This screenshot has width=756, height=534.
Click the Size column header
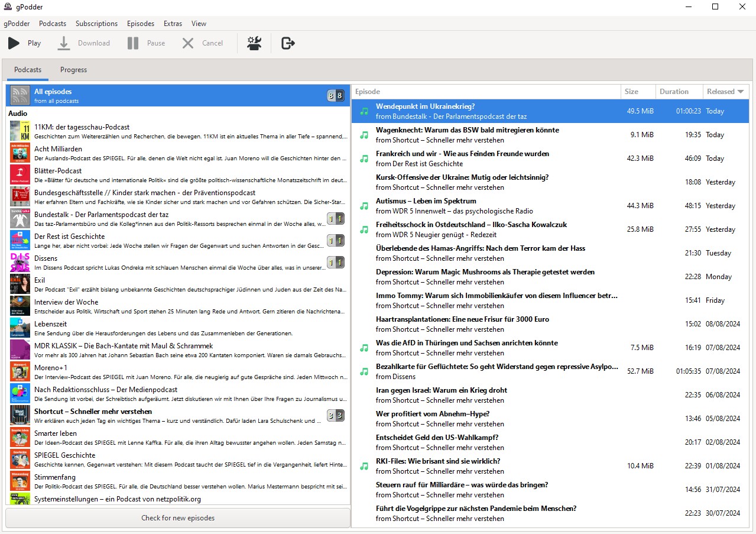pos(631,92)
